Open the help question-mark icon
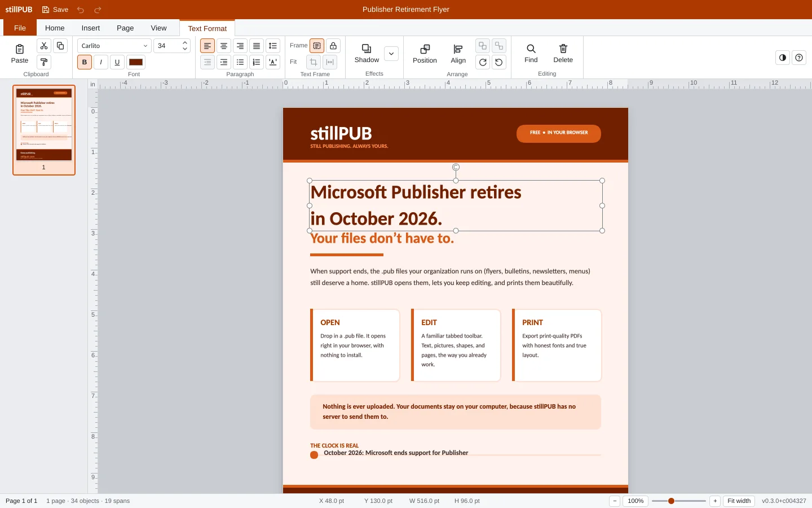 click(x=799, y=58)
